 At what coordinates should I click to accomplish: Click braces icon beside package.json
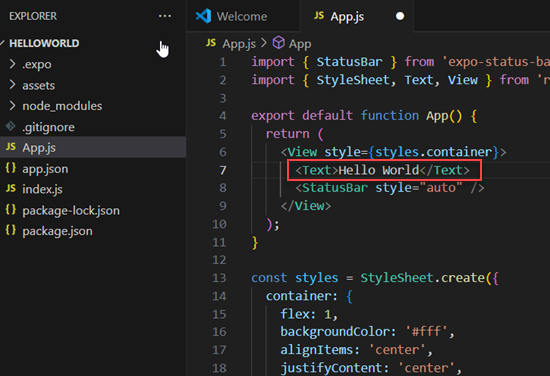point(11,230)
